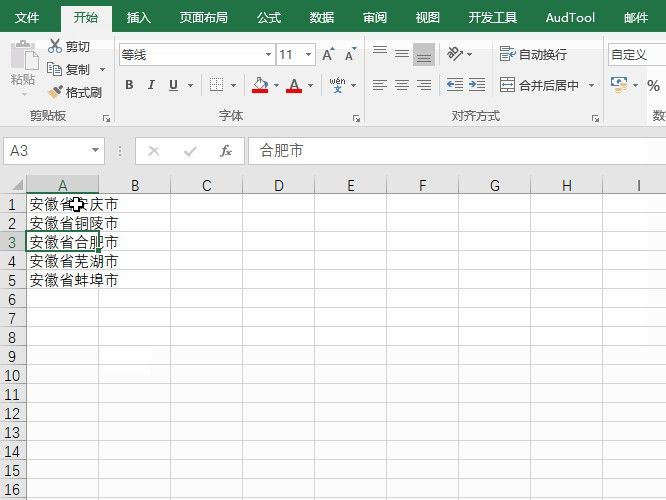
Task: Open number format dropdown (自定义)
Action: point(637,54)
